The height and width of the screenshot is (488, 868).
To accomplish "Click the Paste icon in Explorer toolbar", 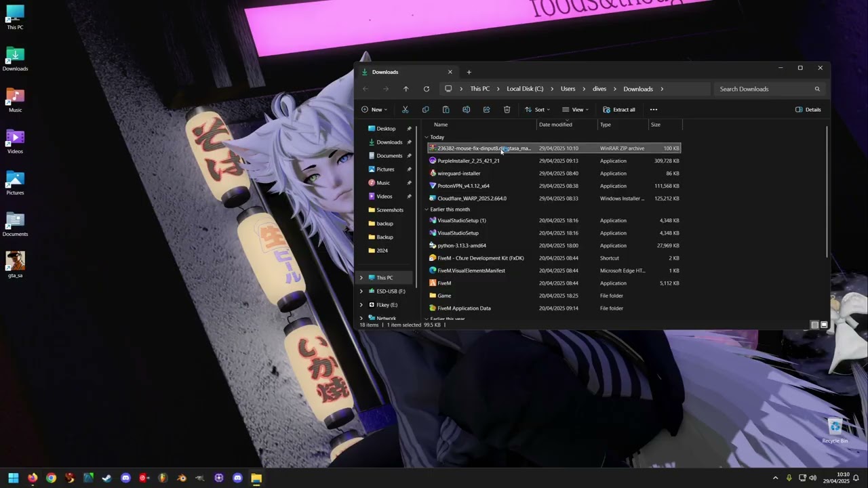I will click(446, 109).
